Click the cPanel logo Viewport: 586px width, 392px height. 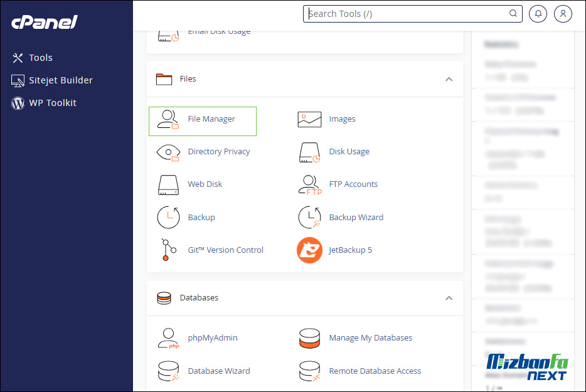45,22
